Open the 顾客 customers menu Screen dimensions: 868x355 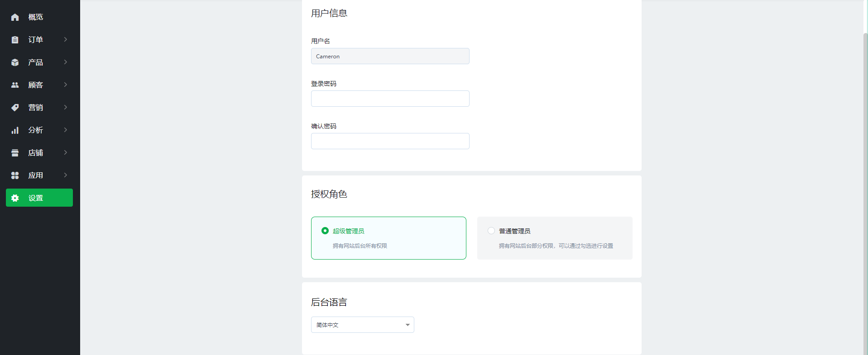coord(39,85)
